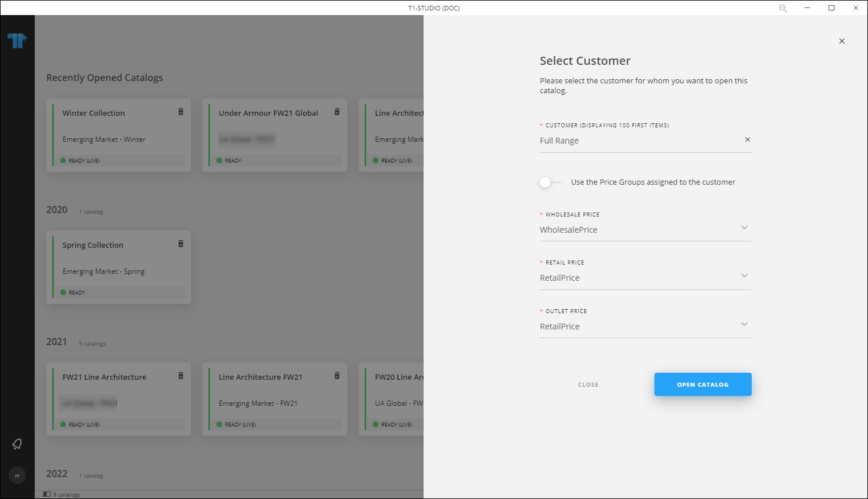Delete the Under Armour FW21 Global catalog
Image resolution: width=868 pixels, height=499 pixels.
(337, 112)
